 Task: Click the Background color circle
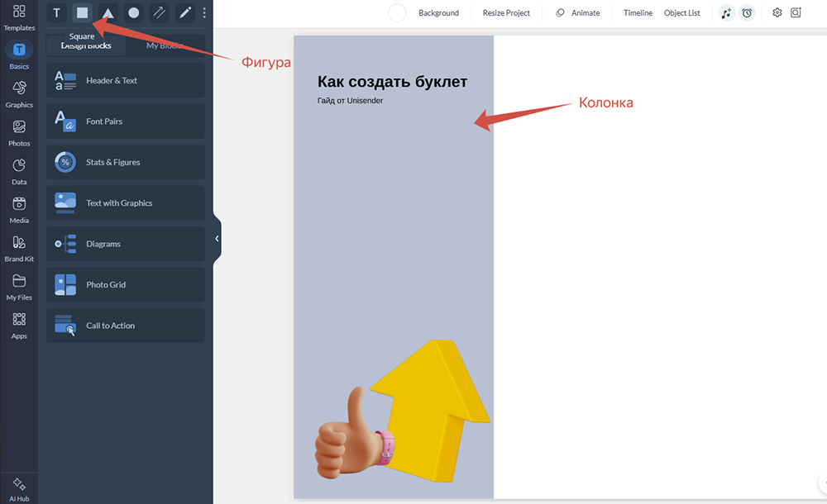click(x=397, y=12)
